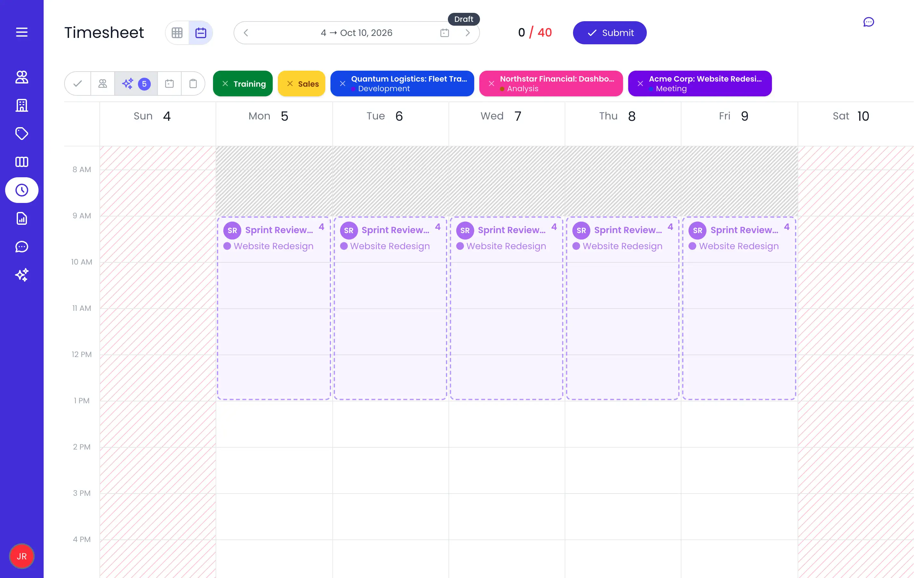924x578 pixels.
Task: Open Tuesday's Sprint Review suggested entry
Action: [x=390, y=309]
